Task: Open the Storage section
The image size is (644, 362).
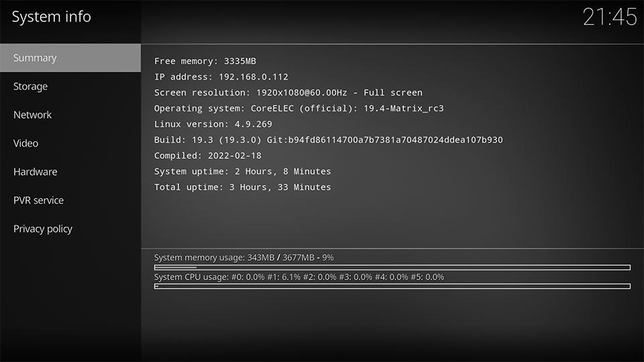Action: coord(70,86)
